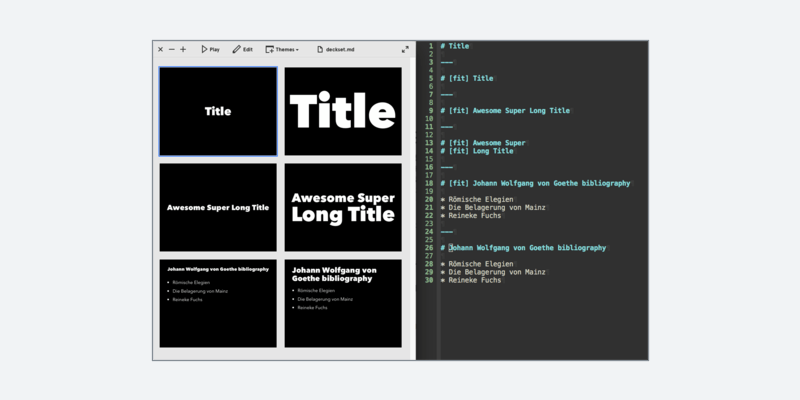800x400 pixels.
Task: Click line 22 '* Reineke Fuchs'
Action: pyautogui.click(x=471, y=216)
